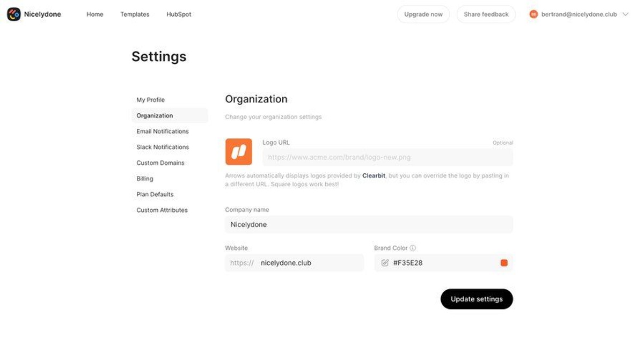Click the Brand Color info icon
The width and height of the screenshot is (644, 346).
413,248
